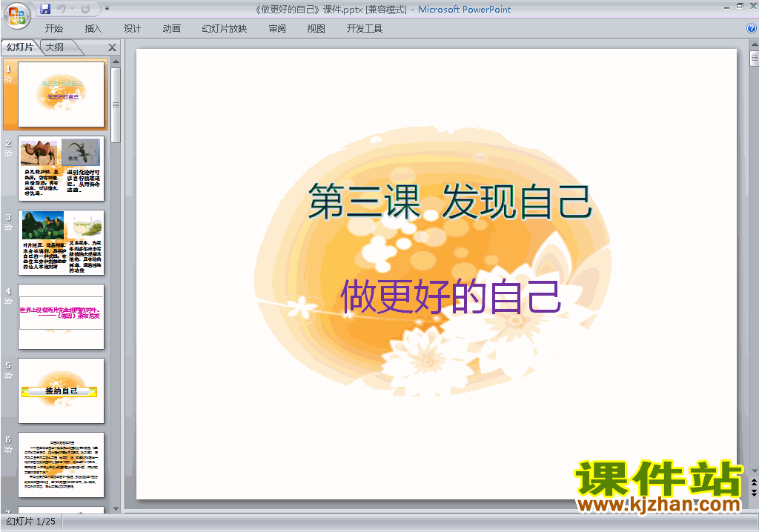Image resolution: width=759 pixels, height=532 pixels.
Task: Advance to the next slide with the double-down arrow
Action: (x=754, y=492)
